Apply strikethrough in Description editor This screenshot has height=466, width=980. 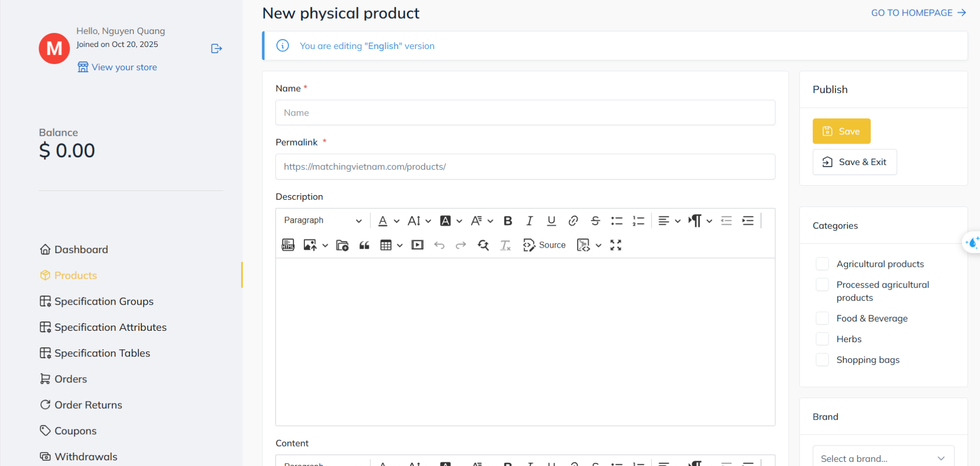(595, 221)
